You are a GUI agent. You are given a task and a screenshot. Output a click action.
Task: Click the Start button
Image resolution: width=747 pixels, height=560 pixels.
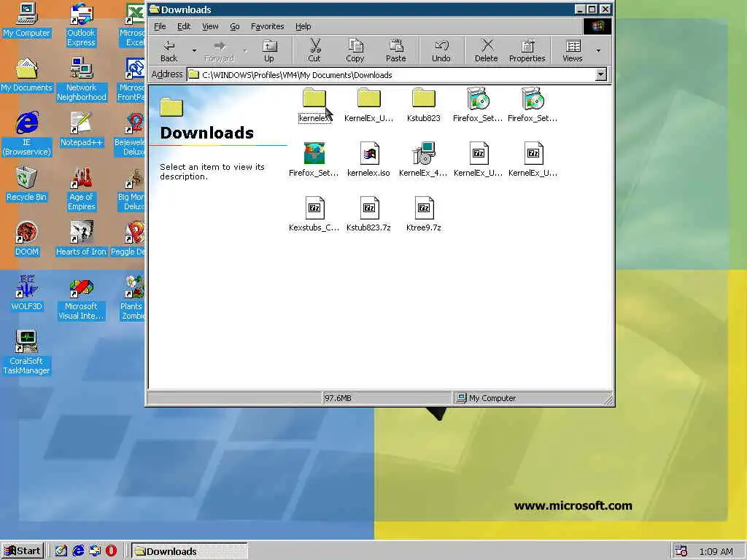(23, 551)
